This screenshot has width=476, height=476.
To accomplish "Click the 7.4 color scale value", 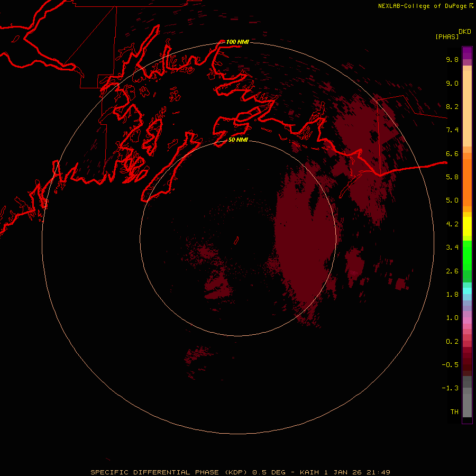I will (452, 130).
